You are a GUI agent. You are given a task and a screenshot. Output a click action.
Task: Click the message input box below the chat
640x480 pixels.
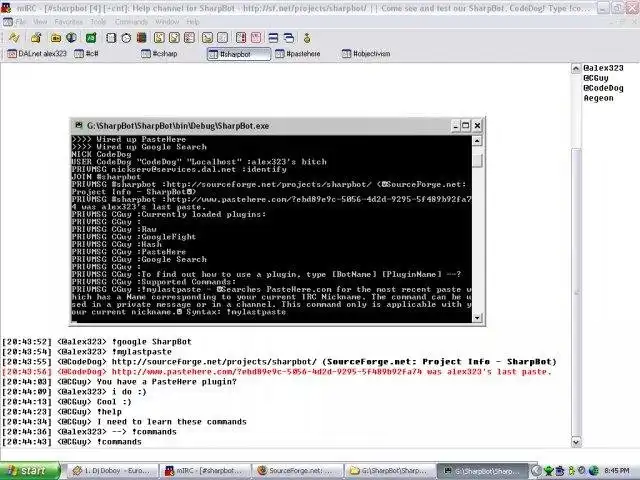pyautogui.click(x=320, y=455)
